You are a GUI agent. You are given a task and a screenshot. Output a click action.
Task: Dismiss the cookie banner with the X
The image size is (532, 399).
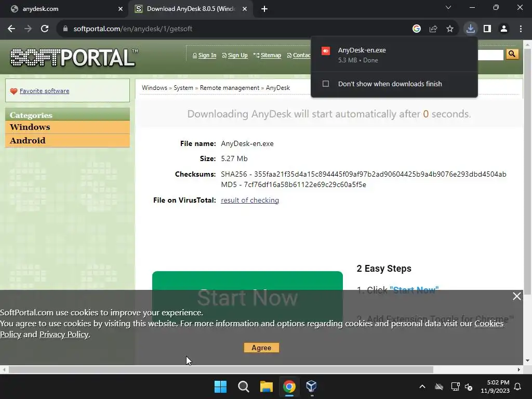(x=517, y=296)
